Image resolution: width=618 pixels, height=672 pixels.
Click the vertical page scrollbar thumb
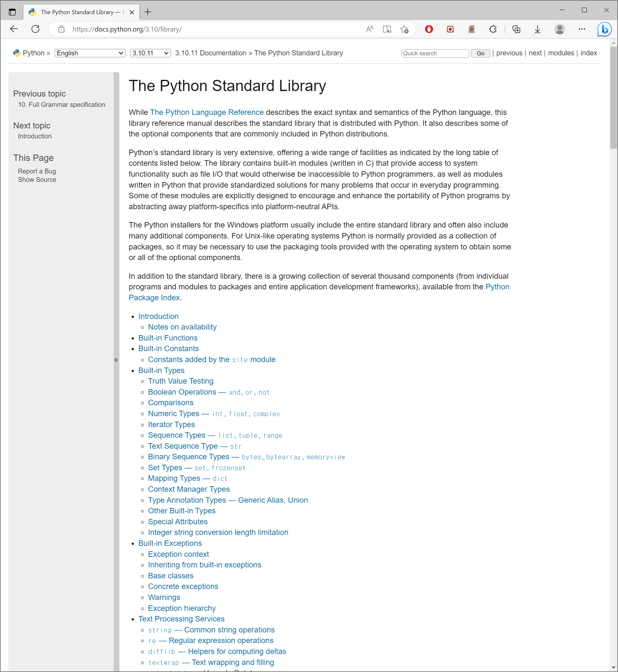pyautogui.click(x=613, y=97)
